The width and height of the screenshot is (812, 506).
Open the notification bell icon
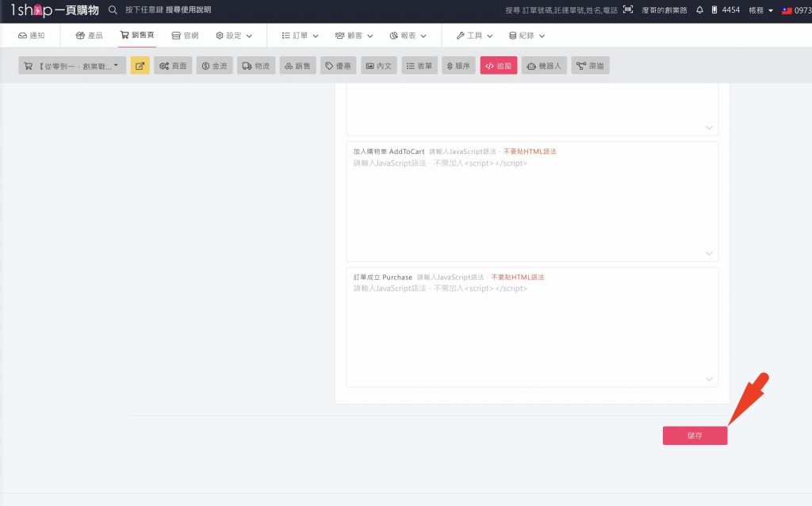click(x=699, y=10)
